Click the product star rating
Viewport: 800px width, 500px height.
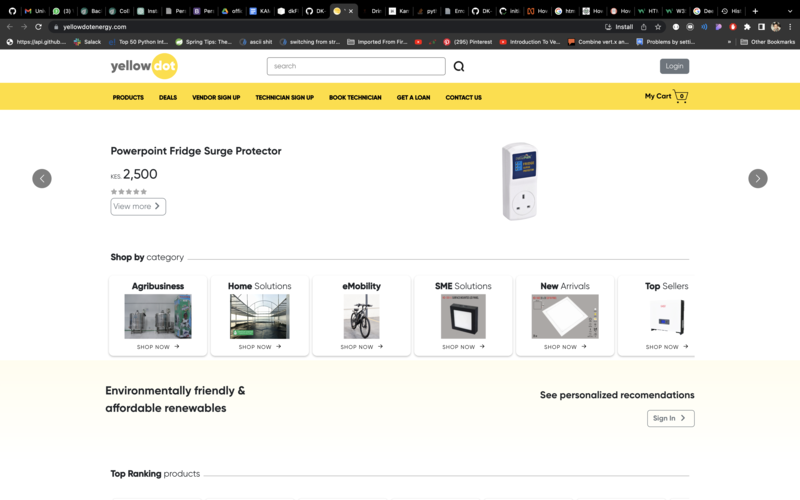point(128,191)
